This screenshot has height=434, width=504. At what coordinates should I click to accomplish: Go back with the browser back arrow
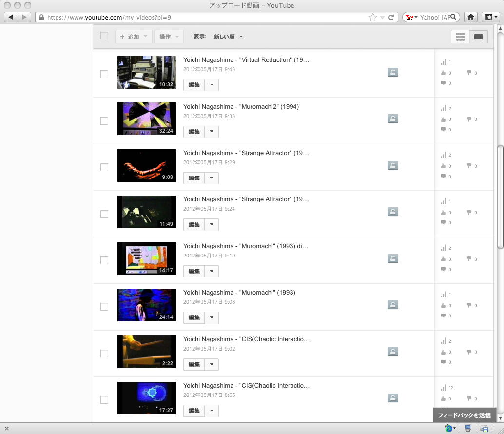[x=11, y=17]
